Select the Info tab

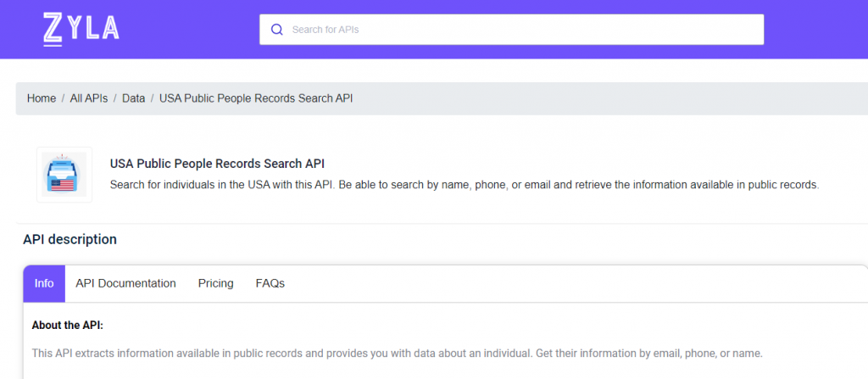[44, 284]
